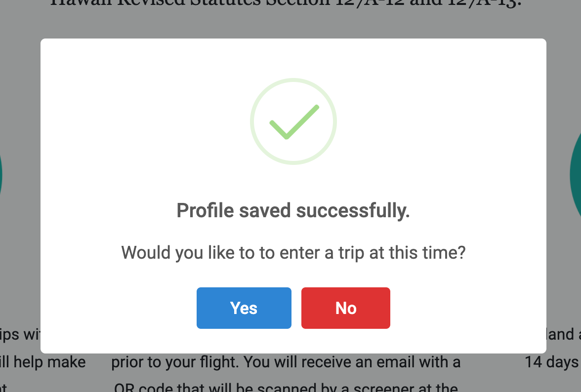This screenshot has width=581, height=392.
Task: Click the teal circle on the left edge
Action: 1,173
